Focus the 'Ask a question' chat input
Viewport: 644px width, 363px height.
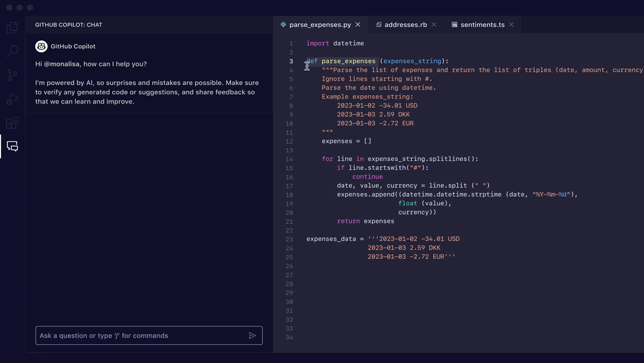[x=149, y=335]
